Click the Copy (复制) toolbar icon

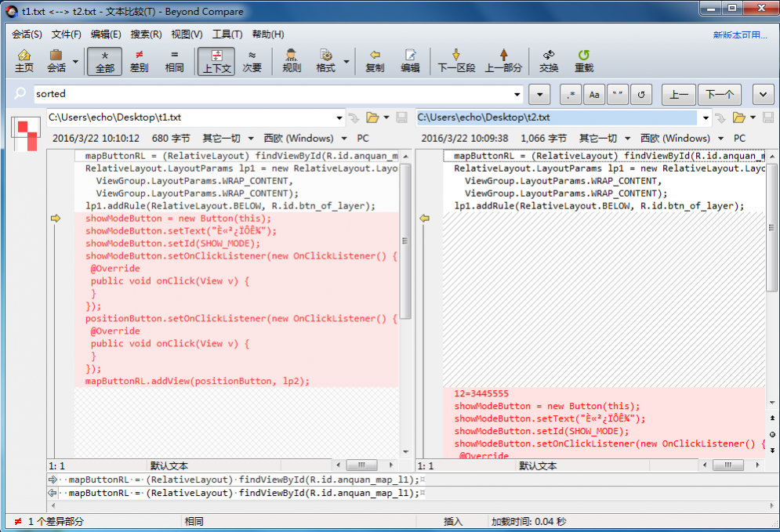point(375,60)
